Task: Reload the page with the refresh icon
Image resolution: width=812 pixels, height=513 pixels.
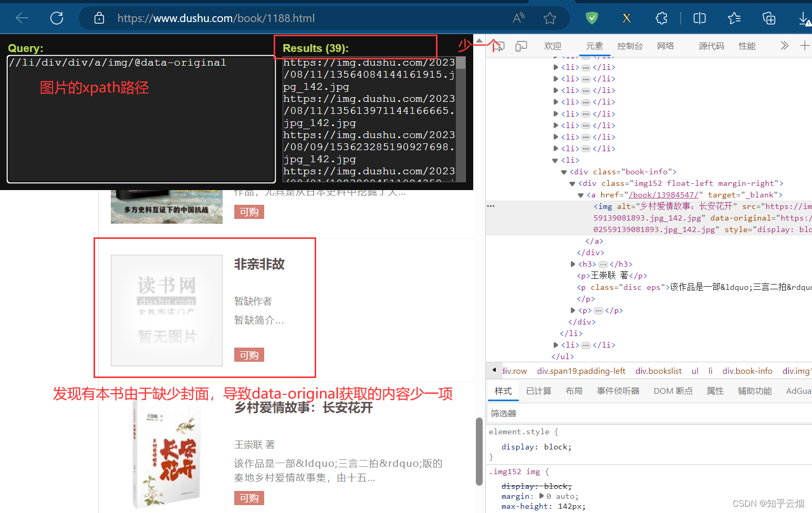Action: click(57, 18)
